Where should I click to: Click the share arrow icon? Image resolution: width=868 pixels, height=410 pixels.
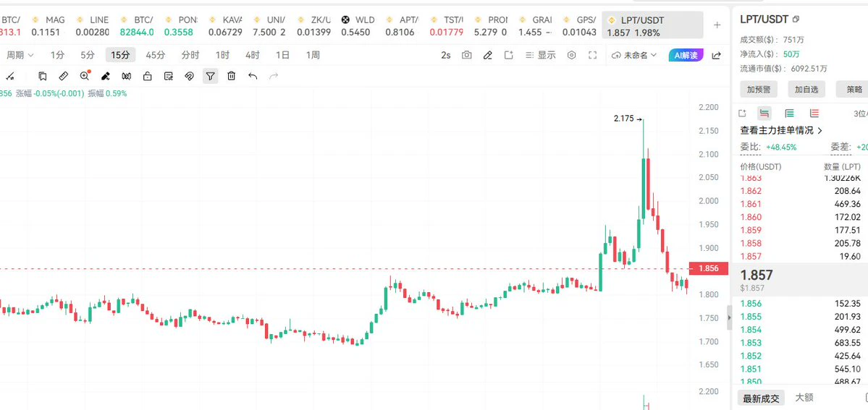click(716, 56)
